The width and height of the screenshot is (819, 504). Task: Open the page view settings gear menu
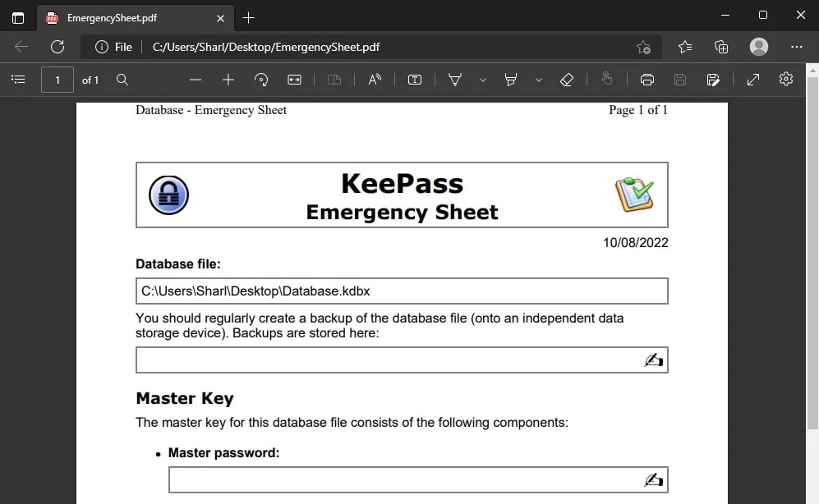point(785,80)
